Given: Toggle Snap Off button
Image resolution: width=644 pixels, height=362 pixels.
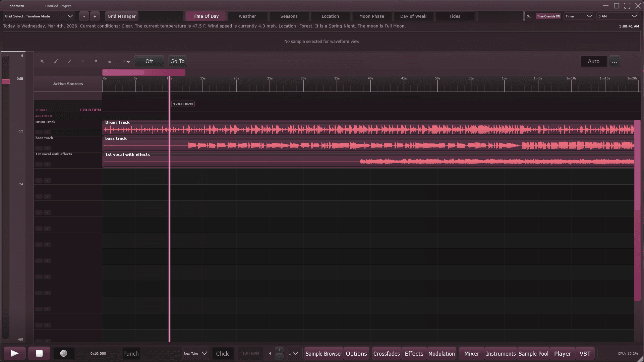Looking at the screenshot, I should [149, 61].
